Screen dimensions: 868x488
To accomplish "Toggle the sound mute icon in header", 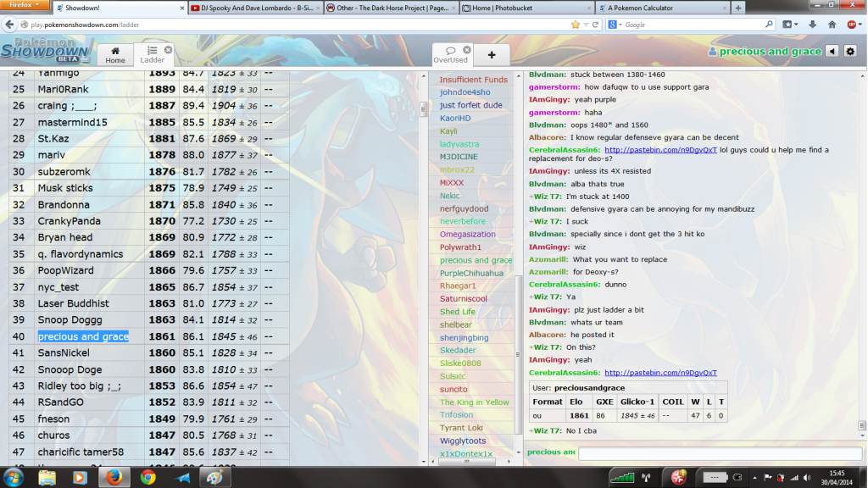I will [832, 52].
